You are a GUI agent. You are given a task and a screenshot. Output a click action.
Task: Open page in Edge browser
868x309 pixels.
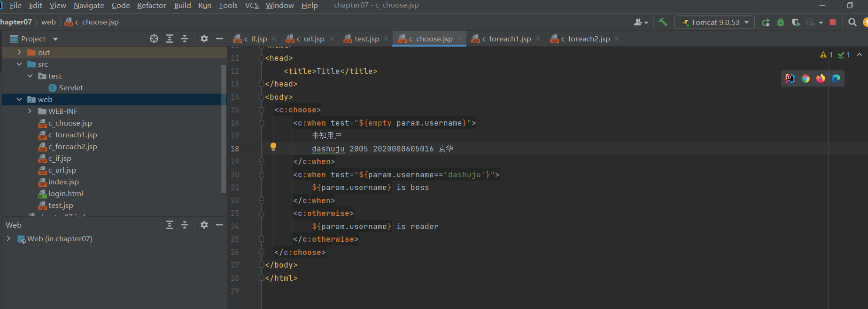pos(836,79)
